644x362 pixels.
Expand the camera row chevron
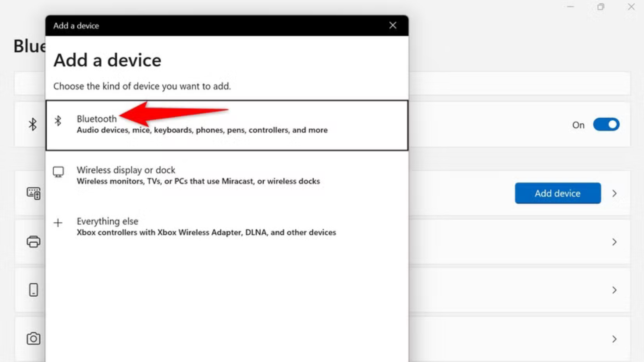click(614, 339)
